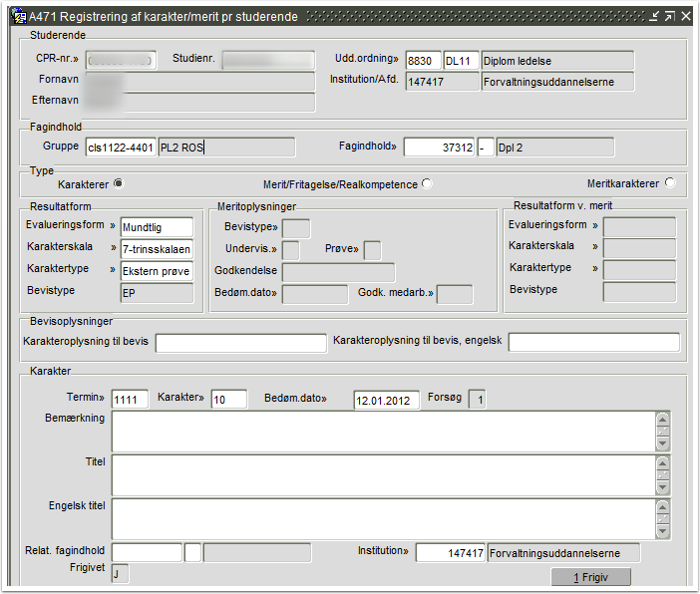Image resolution: width=700 pixels, height=594 pixels.
Task: Click the Meritoplysninger Bedøm.dato field
Action: coord(315,295)
